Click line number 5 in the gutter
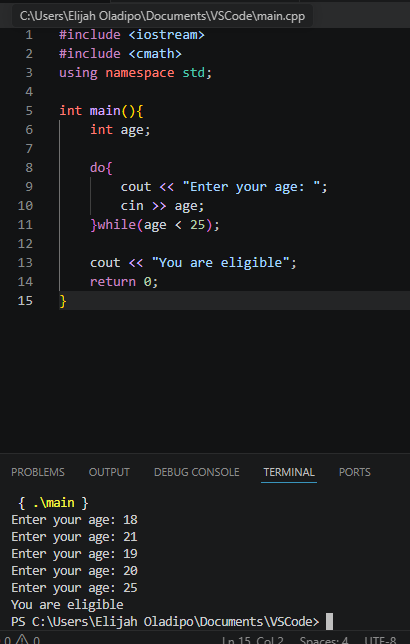This screenshot has width=410, height=644. pyautogui.click(x=29, y=111)
